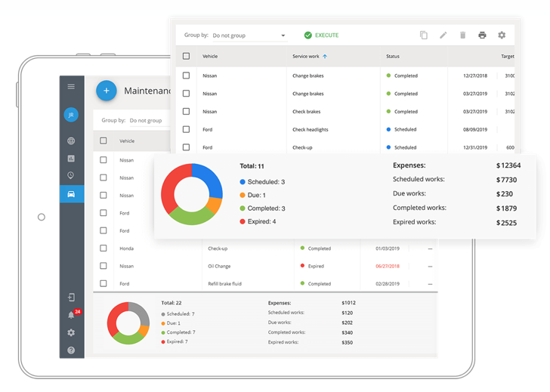The image size is (550, 392).
Task: Sort by the Service work column
Action: (x=308, y=56)
